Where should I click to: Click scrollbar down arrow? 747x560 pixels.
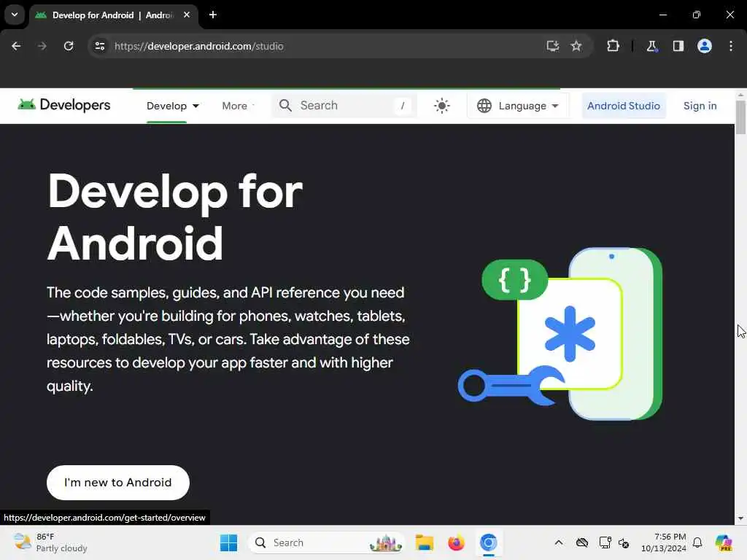740,518
